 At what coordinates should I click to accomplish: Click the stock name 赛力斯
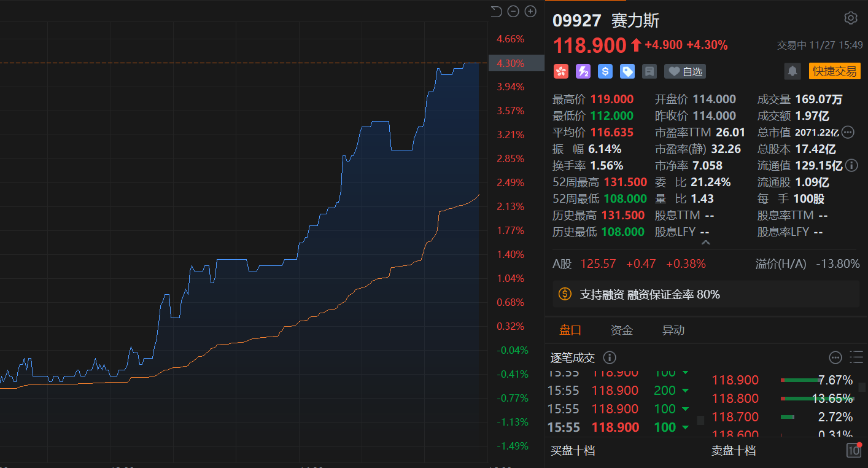tap(635, 20)
